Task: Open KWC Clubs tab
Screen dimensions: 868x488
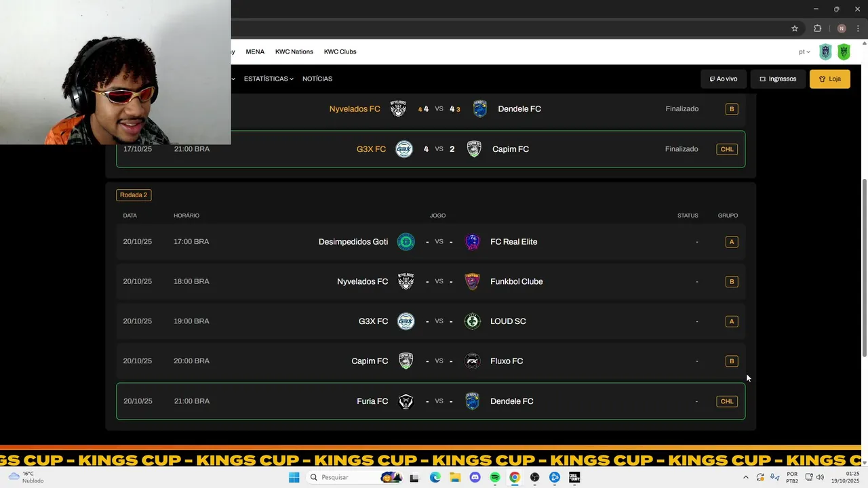Action: pos(340,52)
